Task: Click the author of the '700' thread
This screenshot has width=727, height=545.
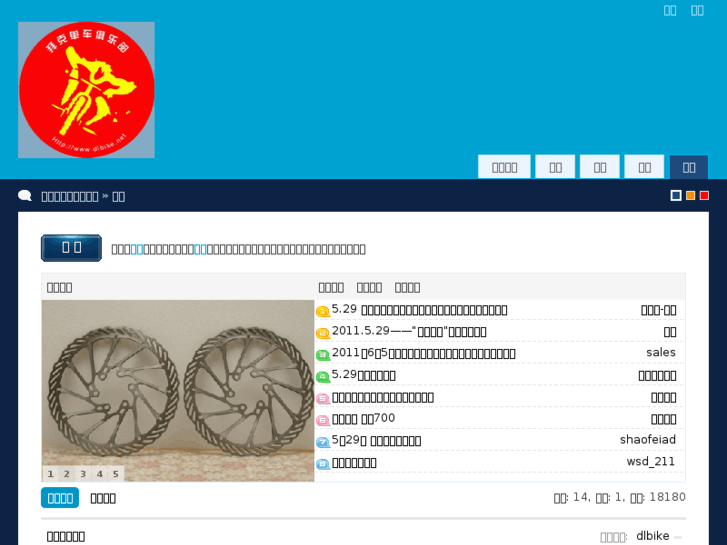Action: (x=663, y=419)
